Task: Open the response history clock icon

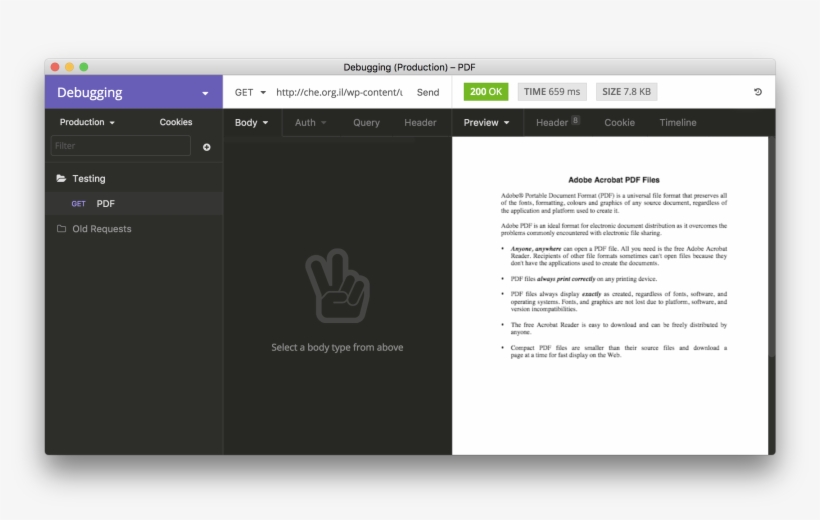Action: point(757,92)
